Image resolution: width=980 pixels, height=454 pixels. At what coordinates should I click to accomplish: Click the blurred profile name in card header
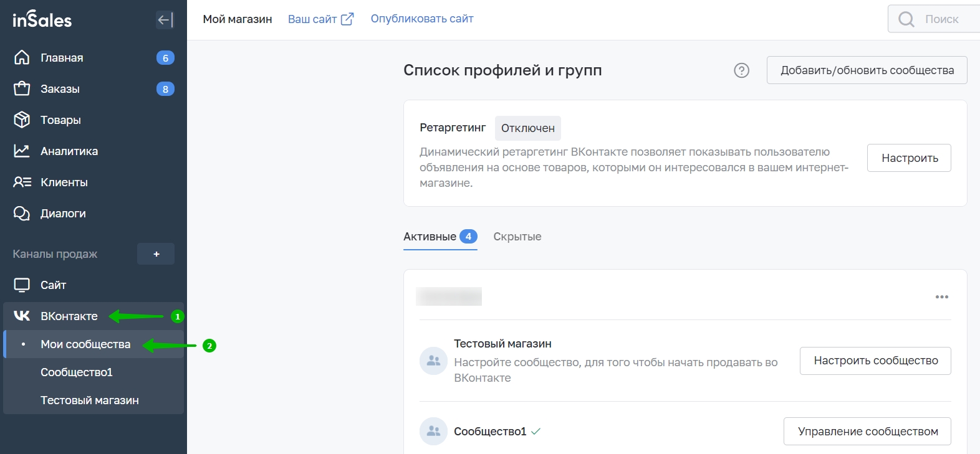coord(449,296)
